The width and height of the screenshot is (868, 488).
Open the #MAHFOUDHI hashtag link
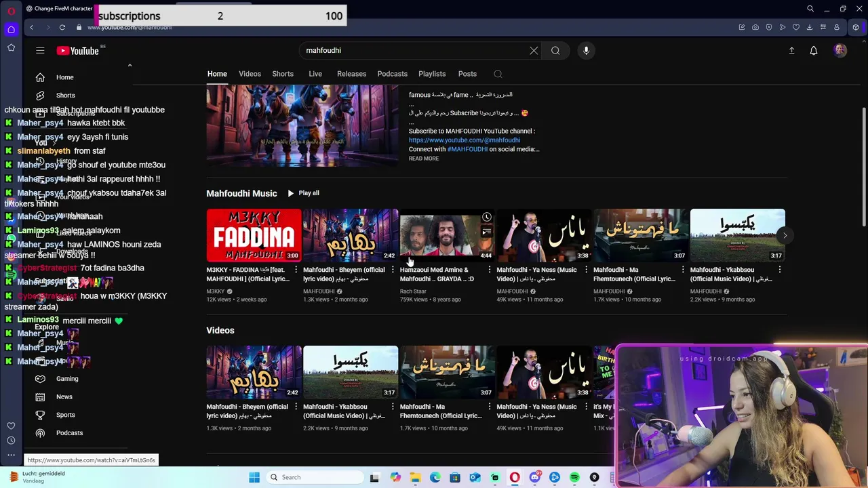pos(467,149)
